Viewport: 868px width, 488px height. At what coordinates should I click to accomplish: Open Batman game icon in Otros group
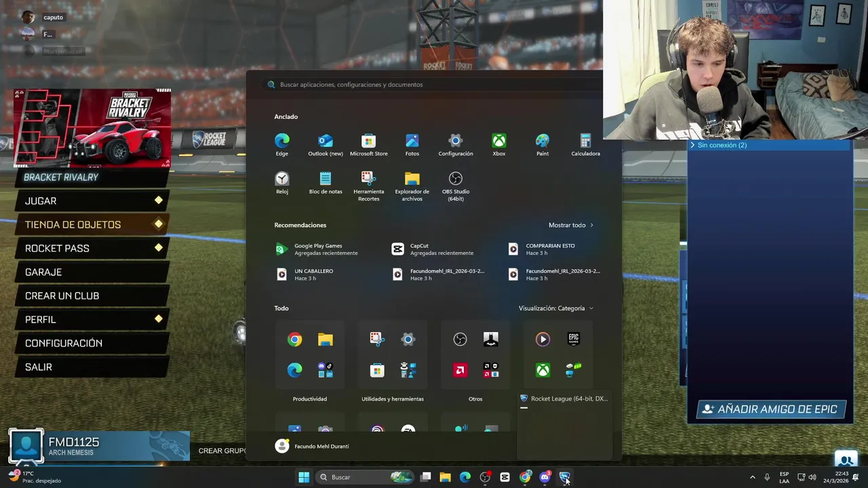point(491,340)
